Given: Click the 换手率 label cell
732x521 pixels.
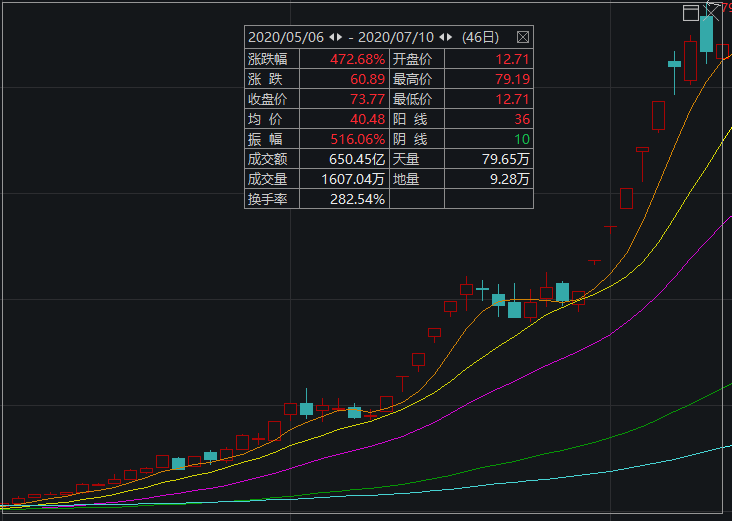Looking at the screenshot, I should click(272, 199).
